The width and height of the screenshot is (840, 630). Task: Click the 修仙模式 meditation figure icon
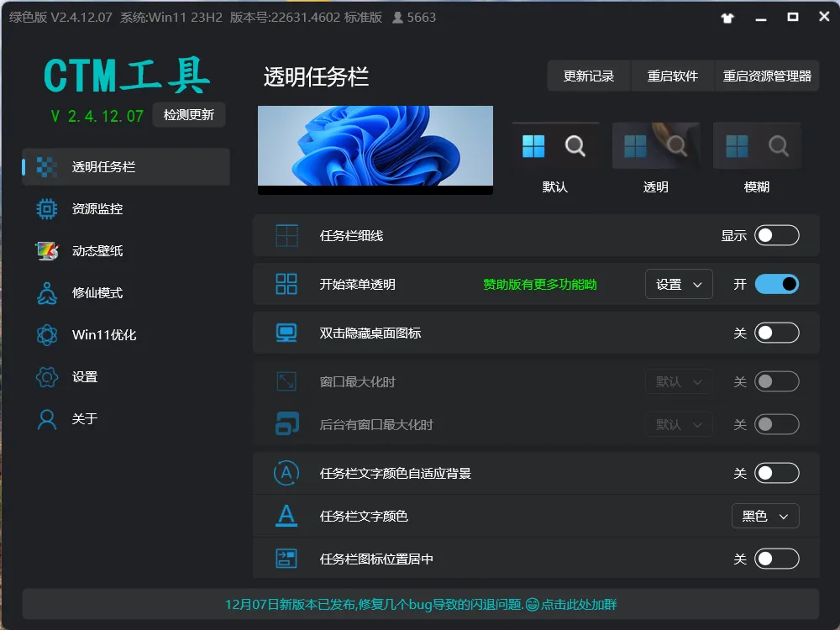pos(46,293)
